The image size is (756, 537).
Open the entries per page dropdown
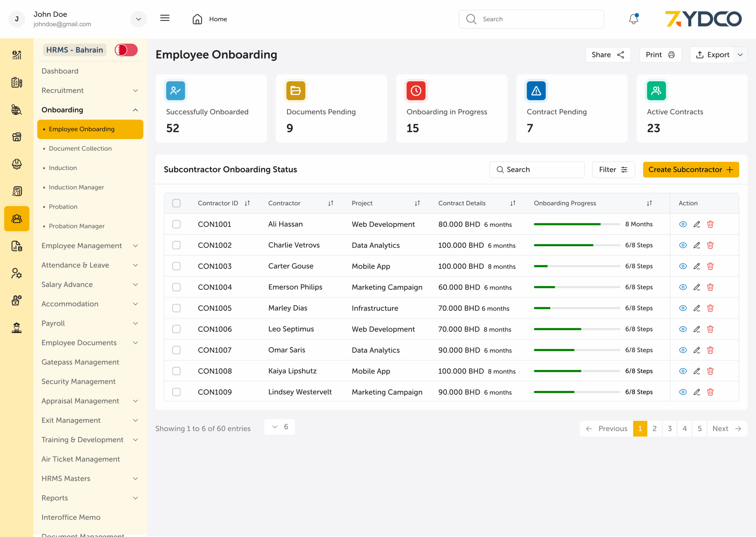click(279, 427)
